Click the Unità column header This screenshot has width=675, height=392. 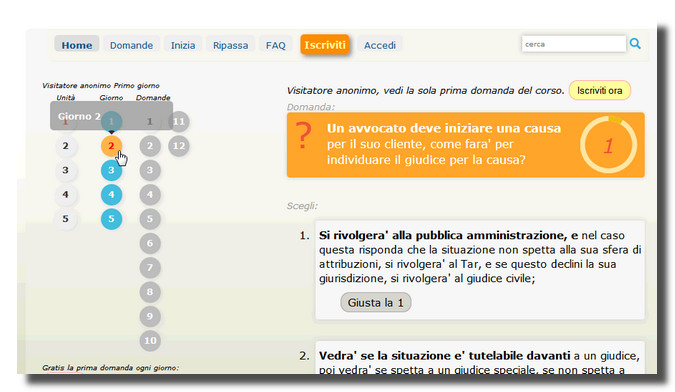click(x=65, y=98)
